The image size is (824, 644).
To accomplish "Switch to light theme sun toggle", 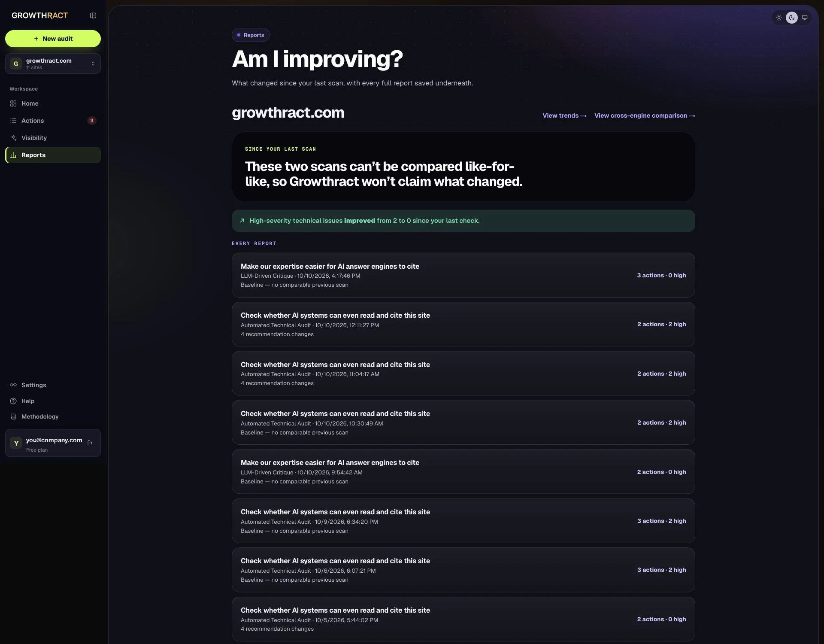I will (x=779, y=18).
